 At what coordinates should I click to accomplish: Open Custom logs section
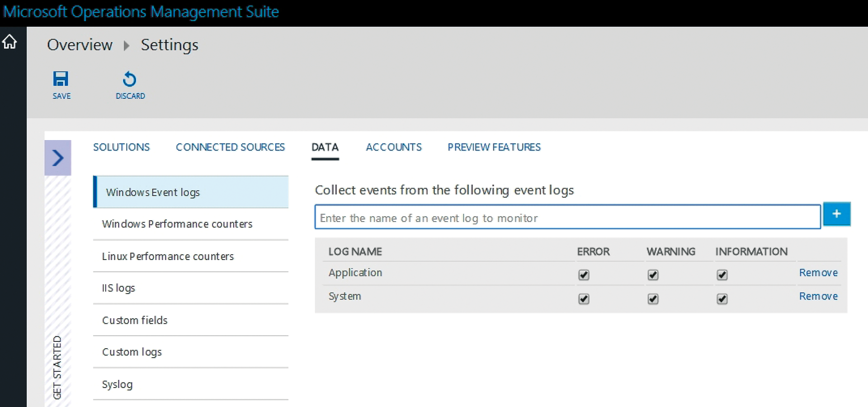tap(191, 352)
